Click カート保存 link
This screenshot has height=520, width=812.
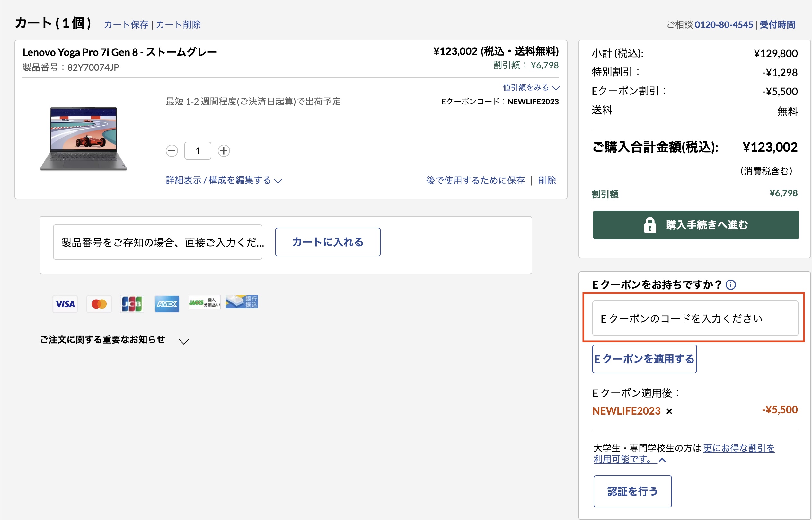(126, 24)
